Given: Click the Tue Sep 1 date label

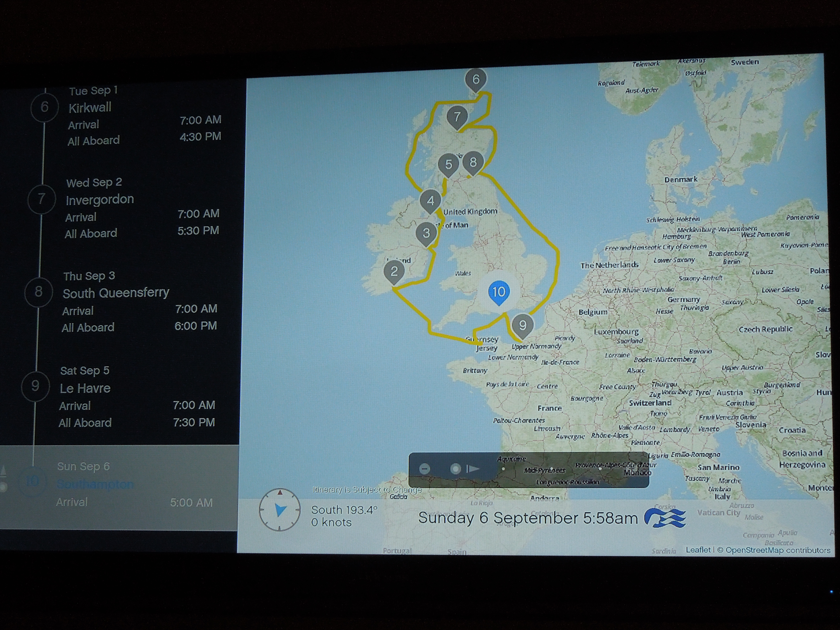Looking at the screenshot, I should (x=93, y=91).
